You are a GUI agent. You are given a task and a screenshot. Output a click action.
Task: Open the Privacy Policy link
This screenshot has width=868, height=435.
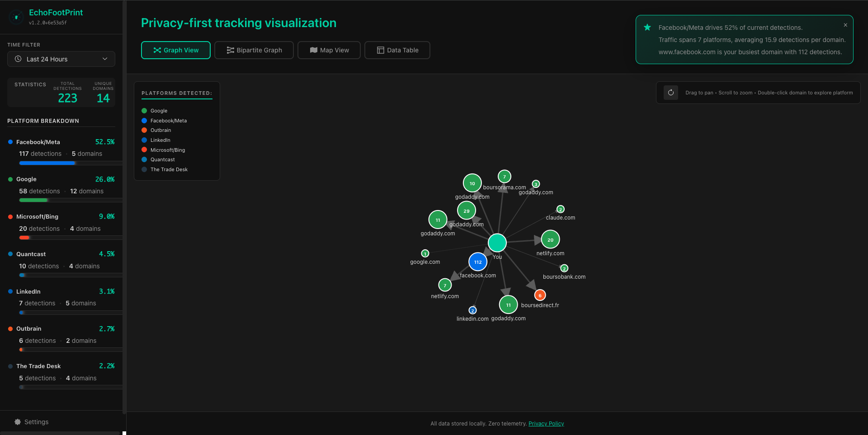(x=546, y=423)
